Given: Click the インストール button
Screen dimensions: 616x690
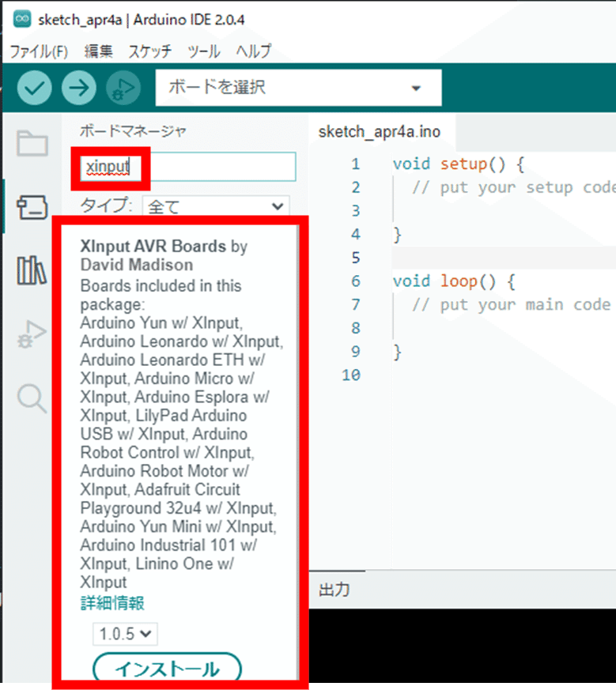Looking at the screenshot, I should [168, 669].
